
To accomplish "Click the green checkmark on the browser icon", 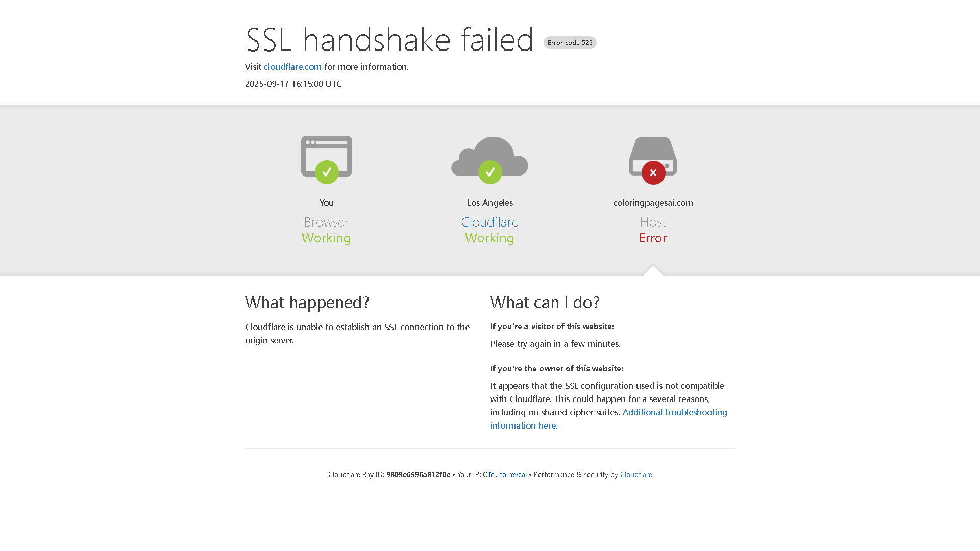I will click(327, 172).
